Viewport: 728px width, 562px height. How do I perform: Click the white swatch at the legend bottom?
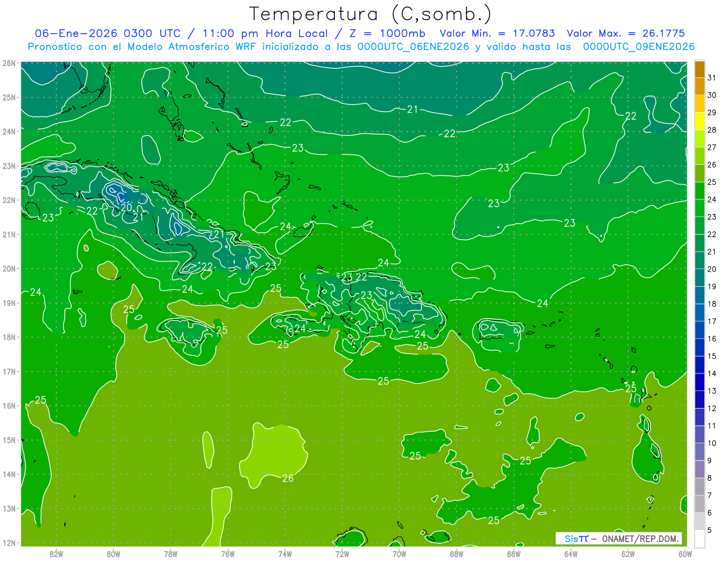699,538
